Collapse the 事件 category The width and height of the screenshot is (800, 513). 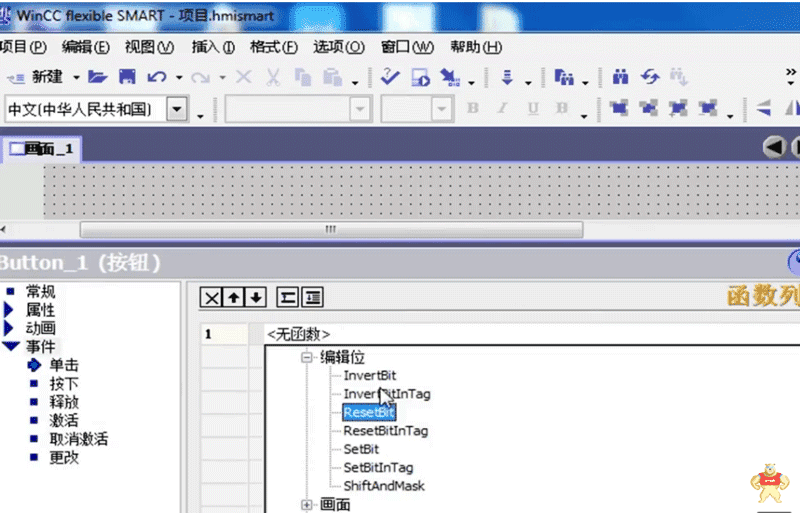point(10,346)
